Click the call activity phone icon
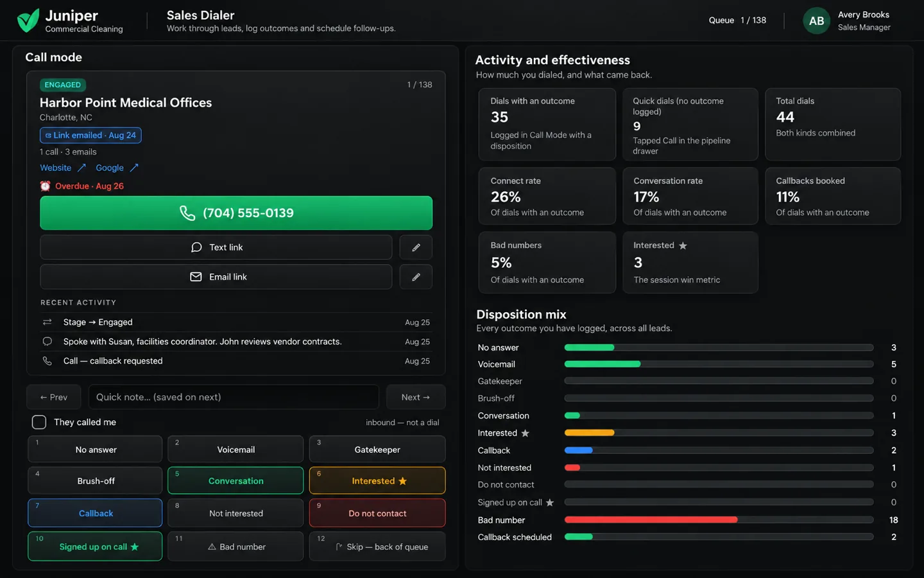Screen dimensions: 924x578 [x=47, y=361]
